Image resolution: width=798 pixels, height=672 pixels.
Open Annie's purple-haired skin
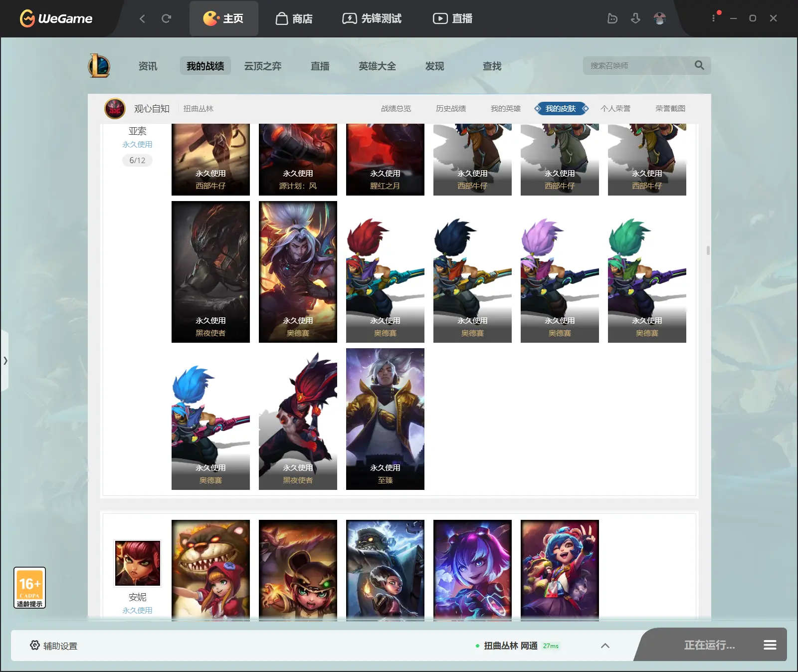click(x=472, y=570)
